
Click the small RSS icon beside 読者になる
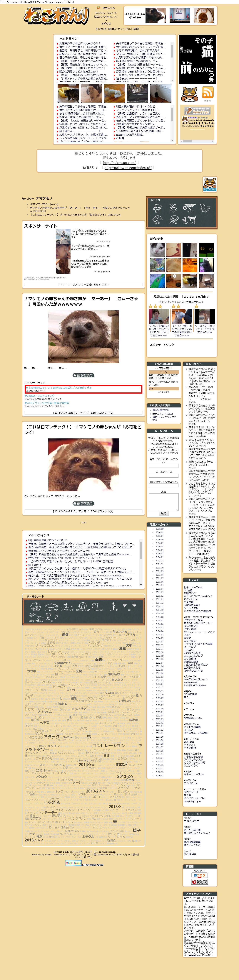point(98,8)
